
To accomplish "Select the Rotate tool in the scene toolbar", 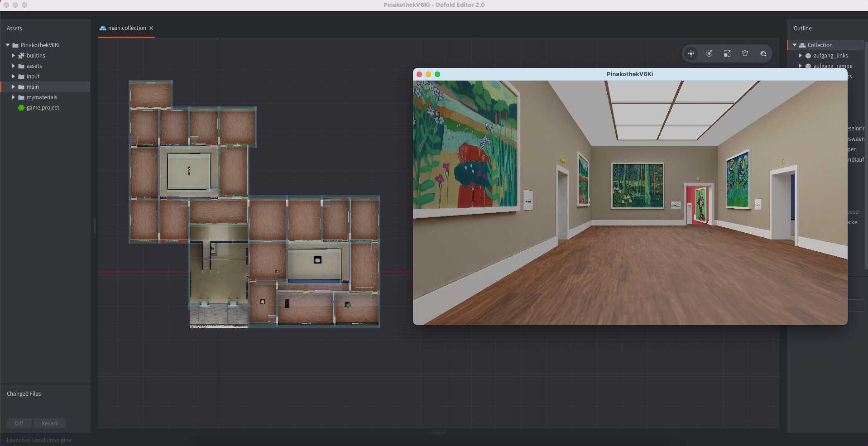I will click(709, 53).
